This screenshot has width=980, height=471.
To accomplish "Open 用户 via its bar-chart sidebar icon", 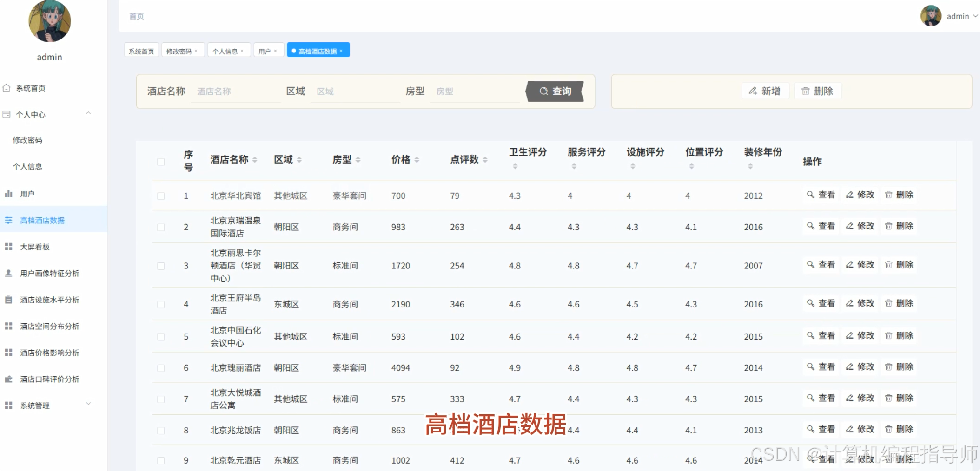I will click(9, 194).
